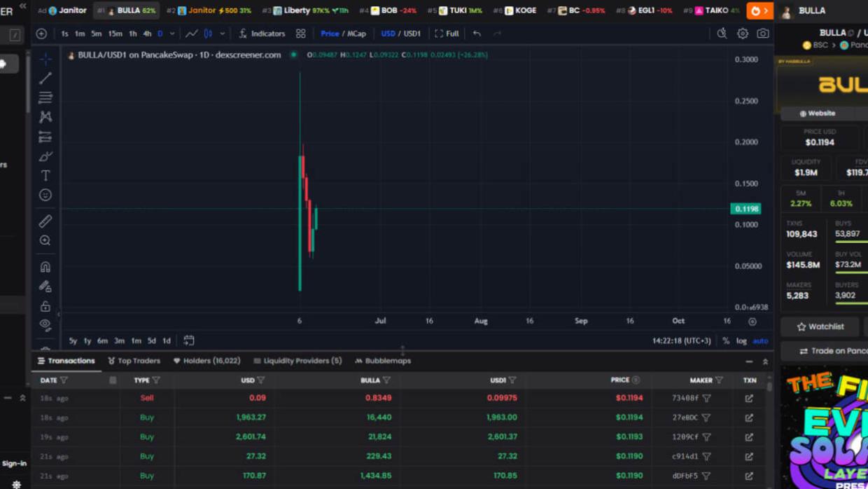Activate the ruler measure tool
Viewport: 868px width, 489px height.
(x=45, y=221)
